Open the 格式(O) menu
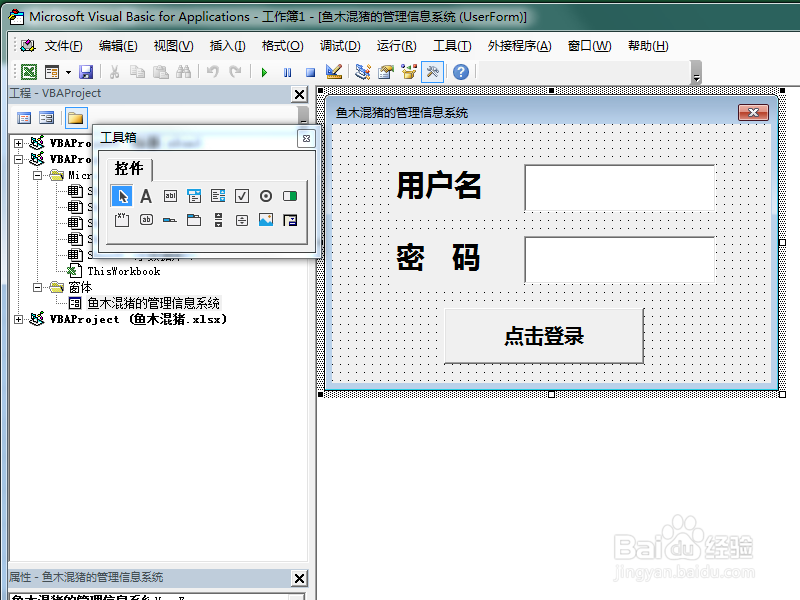Viewport: 800px width, 600px height. coord(282,46)
